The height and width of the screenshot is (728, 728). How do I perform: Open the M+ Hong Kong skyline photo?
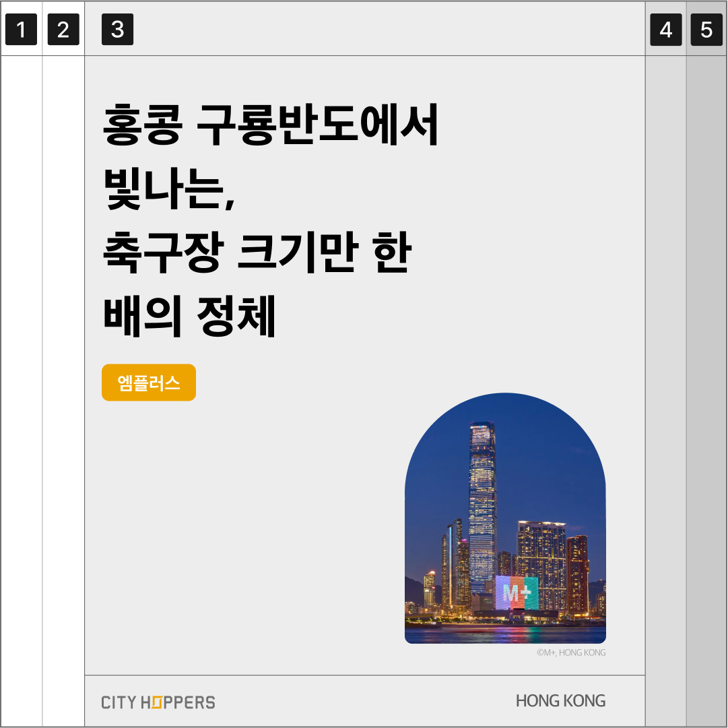pyautogui.click(x=505, y=518)
